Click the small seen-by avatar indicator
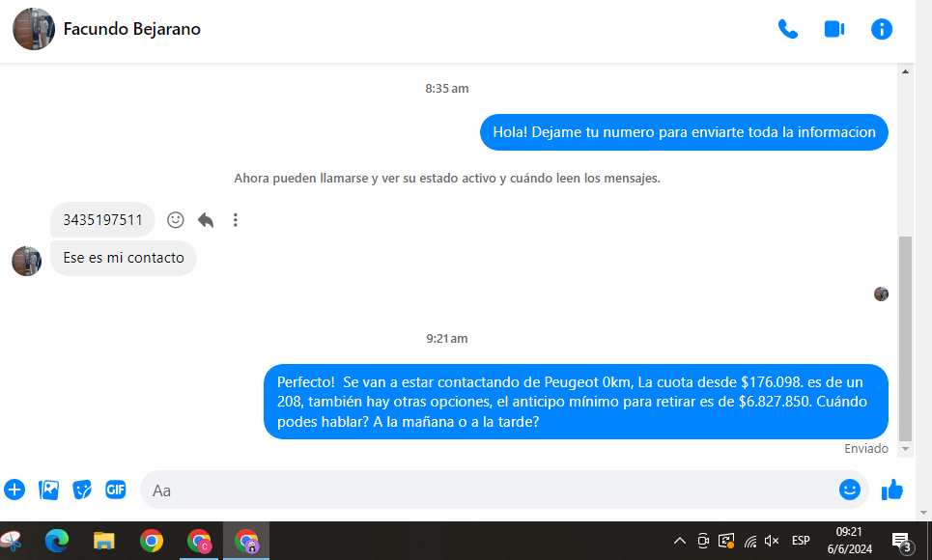 881,294
